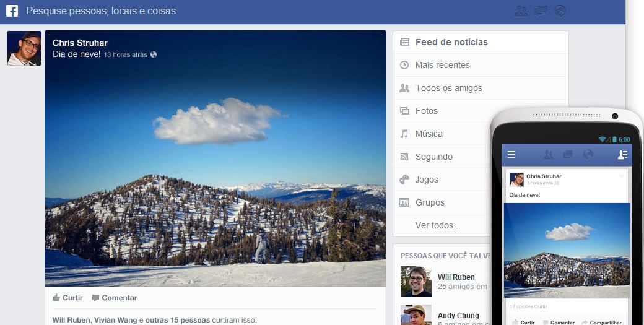Expand Ver todos... in sidebar
The width and height of the screenshot is (644, 325).
tap(438, 225)
